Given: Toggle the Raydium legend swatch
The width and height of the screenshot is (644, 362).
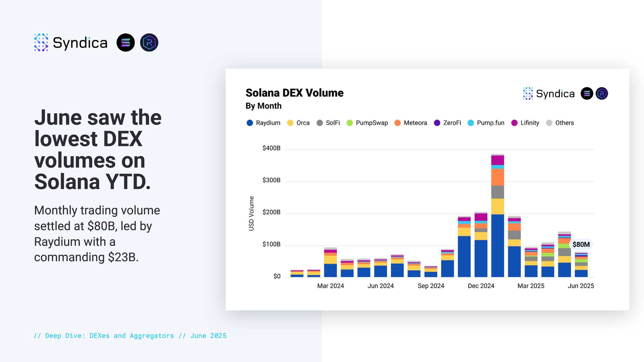Looking at the screenshot, I should point(250,123).
